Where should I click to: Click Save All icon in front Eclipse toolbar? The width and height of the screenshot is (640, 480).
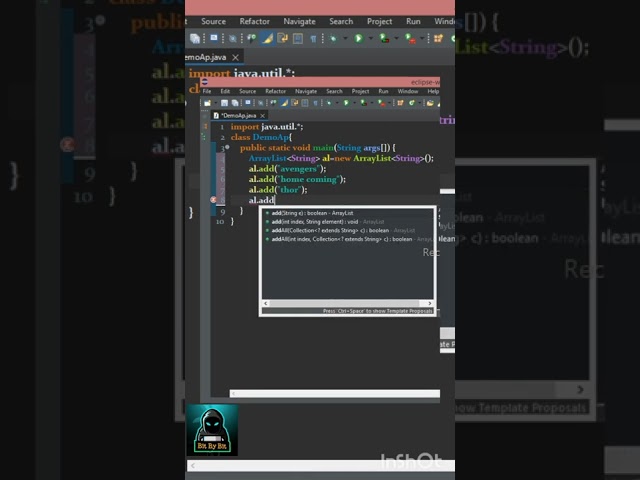[x=235, y=103]
